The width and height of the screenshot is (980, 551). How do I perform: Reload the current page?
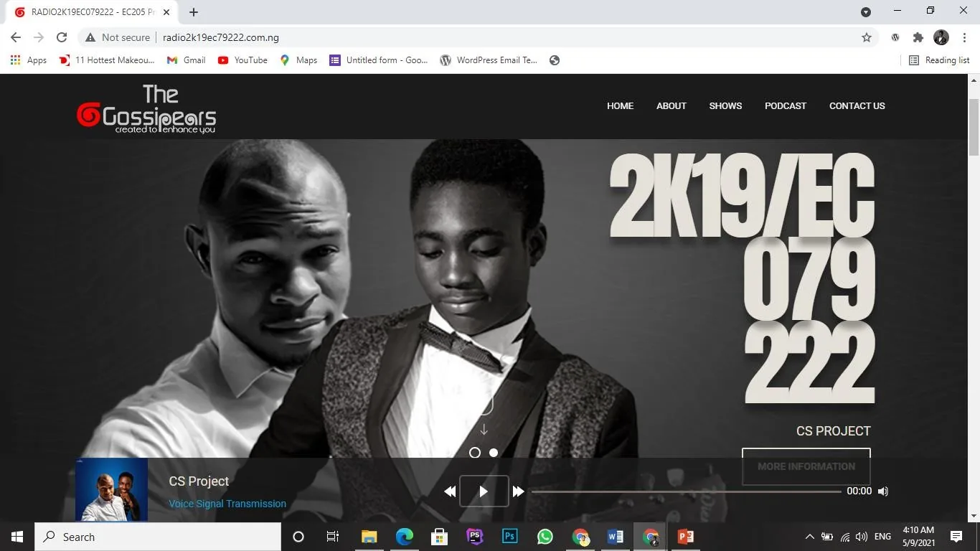coord(62,37)
